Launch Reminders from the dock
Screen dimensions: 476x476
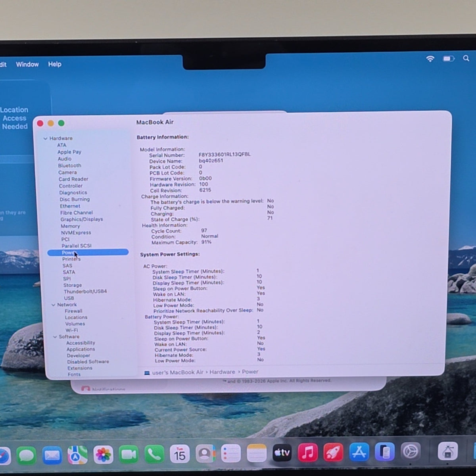231,453
